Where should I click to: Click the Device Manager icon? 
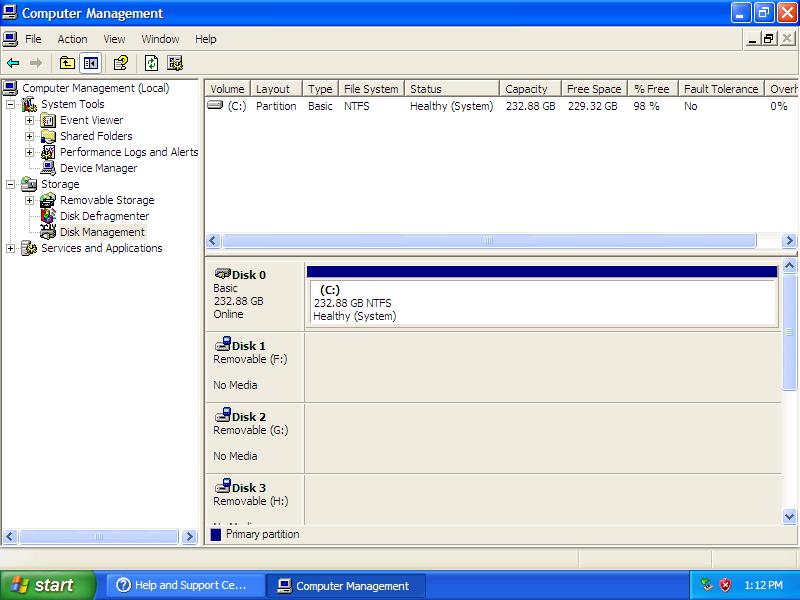click(x=48, y=168)
